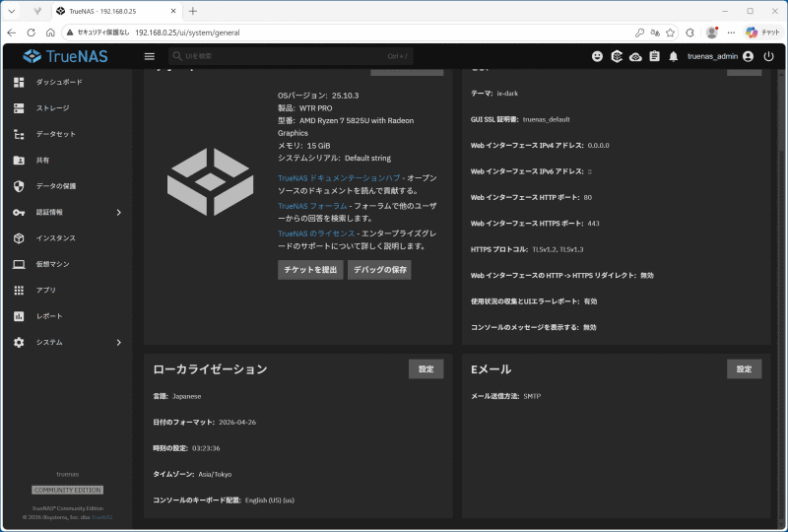The image size is (788, 532).
Task: Expand the システム submenu chevron
Action: tap(119, 343)
